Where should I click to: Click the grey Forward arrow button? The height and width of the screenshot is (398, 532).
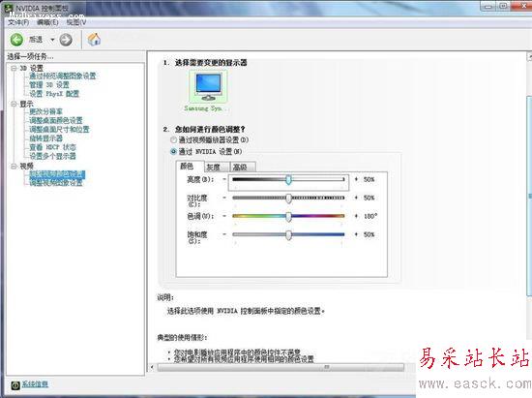(x=66, y=40)
